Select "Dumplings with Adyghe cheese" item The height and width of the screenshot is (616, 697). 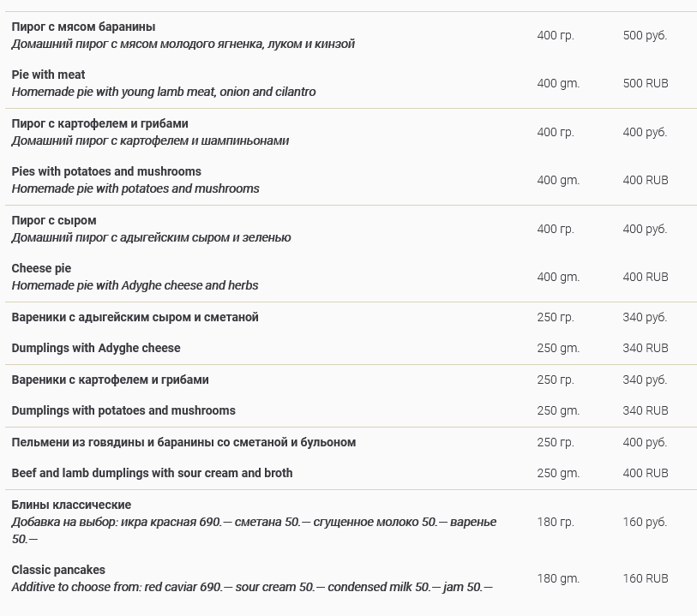(x=96, y=348)
